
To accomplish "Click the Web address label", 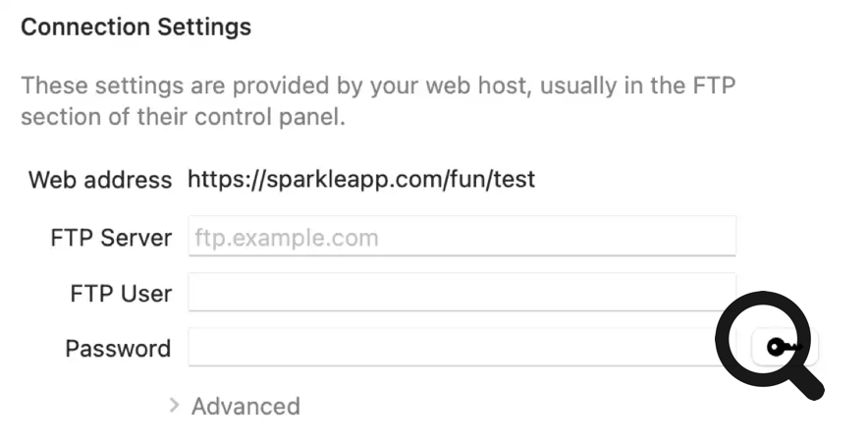I will (100, 180).
